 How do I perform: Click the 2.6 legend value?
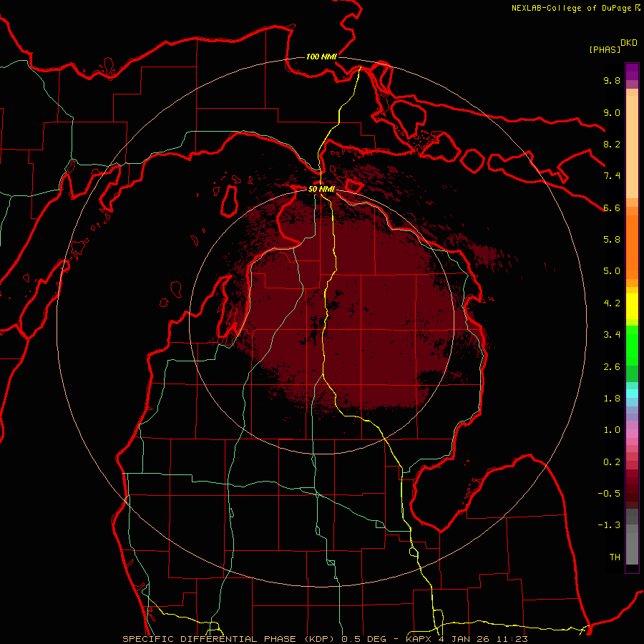612,367
